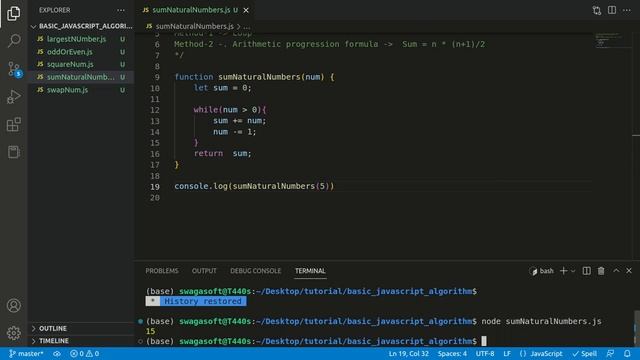This screenshot has width=640, height=360.
Task: Close the sumNaturalNumbers.js editor tab
Action: 246,10
